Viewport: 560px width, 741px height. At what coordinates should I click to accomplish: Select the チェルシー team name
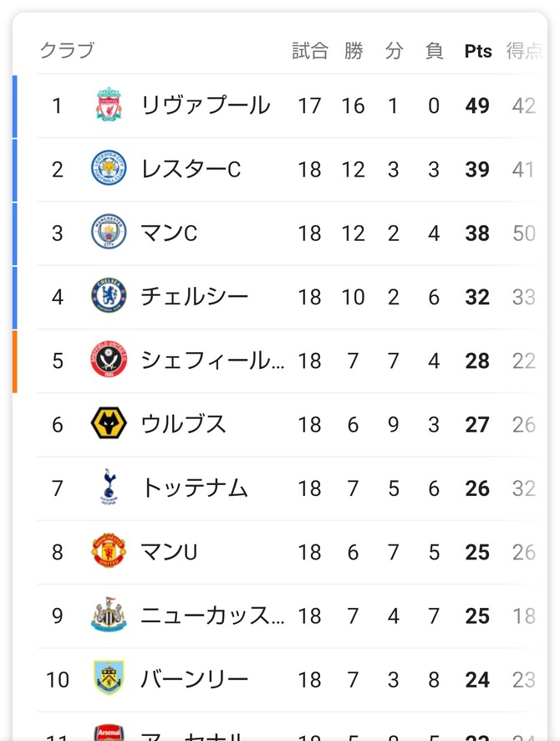[194, 296]
